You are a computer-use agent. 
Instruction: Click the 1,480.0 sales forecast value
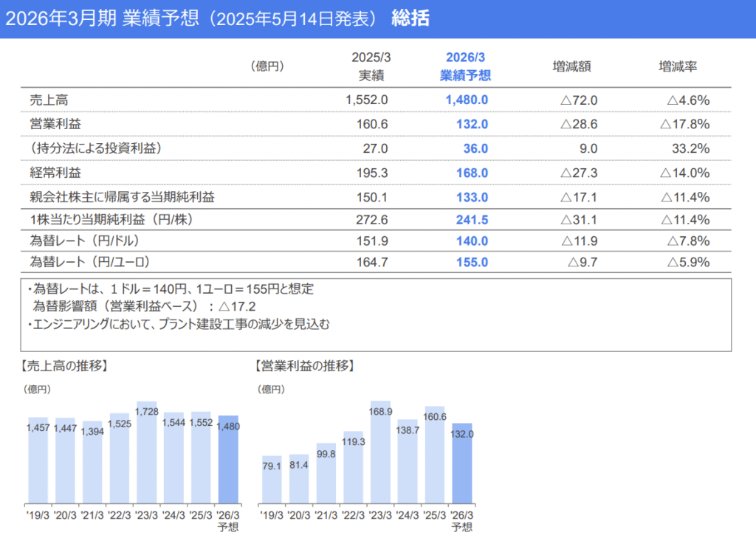(x=467, y=100)
